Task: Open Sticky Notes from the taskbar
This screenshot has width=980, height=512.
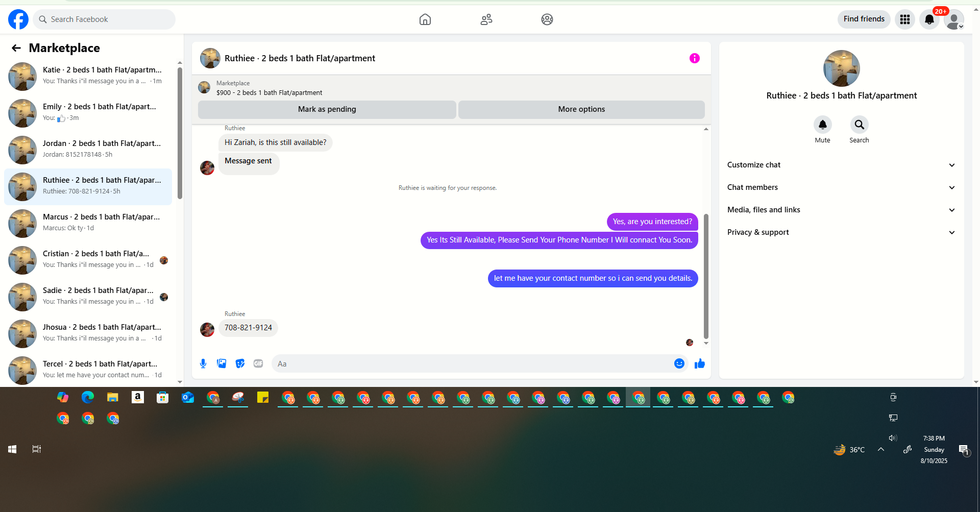Action: 263,397
